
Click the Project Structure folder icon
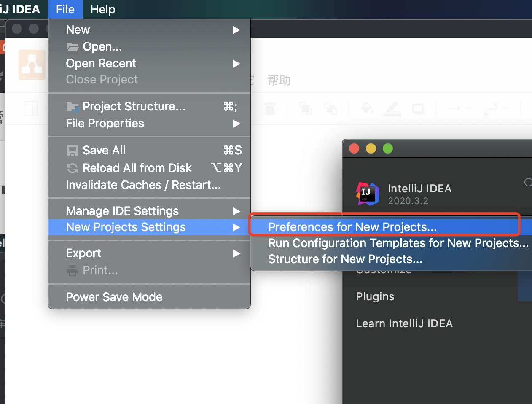(73, 107)
